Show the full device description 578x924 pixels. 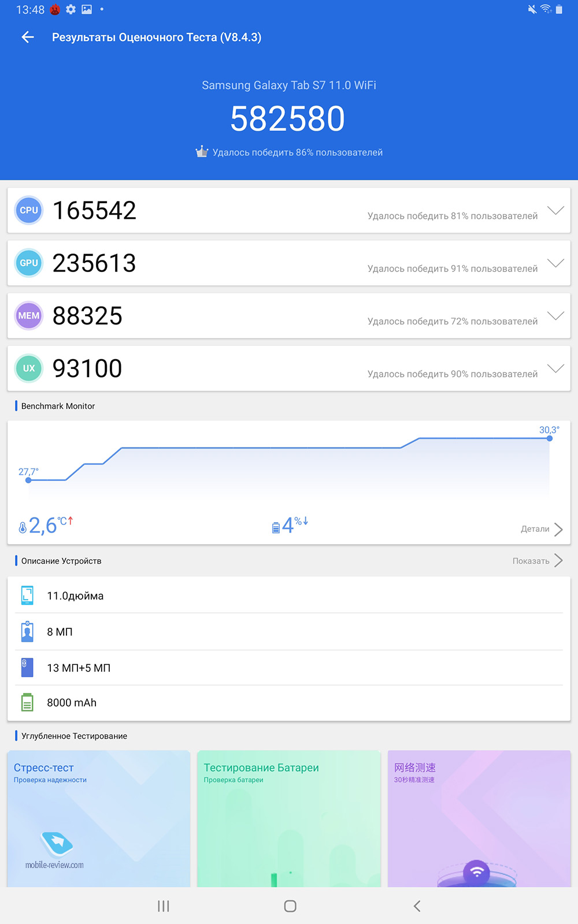(531, 561)
